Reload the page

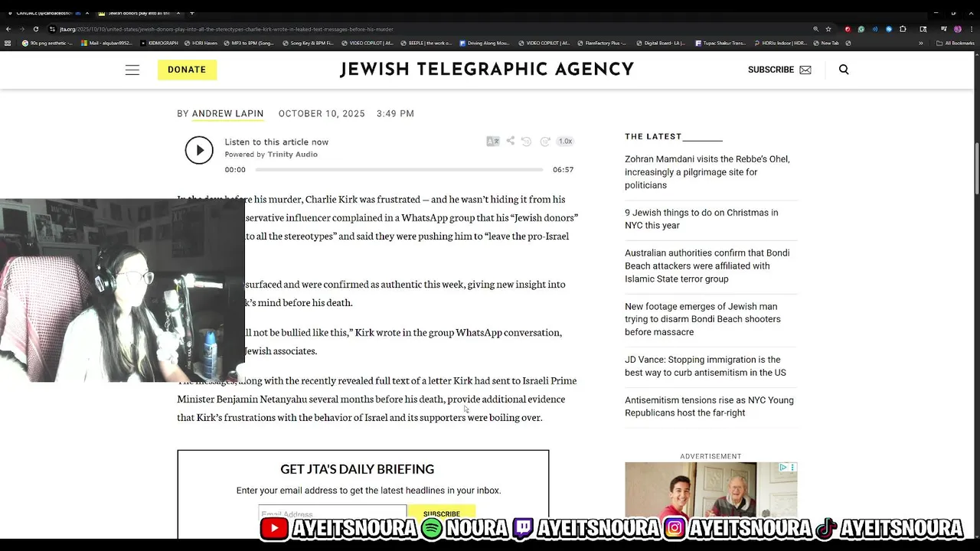click(x=35, y=29)
